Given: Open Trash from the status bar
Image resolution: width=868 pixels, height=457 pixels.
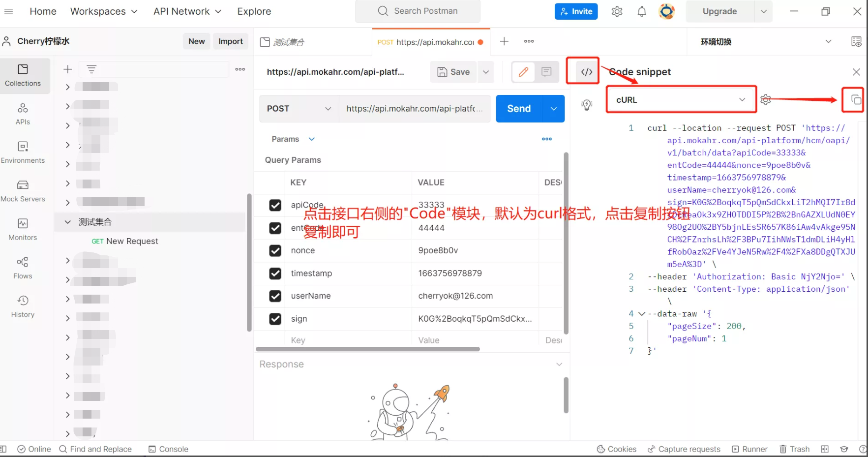Looking at the screenshot, I should pos(795,449).
